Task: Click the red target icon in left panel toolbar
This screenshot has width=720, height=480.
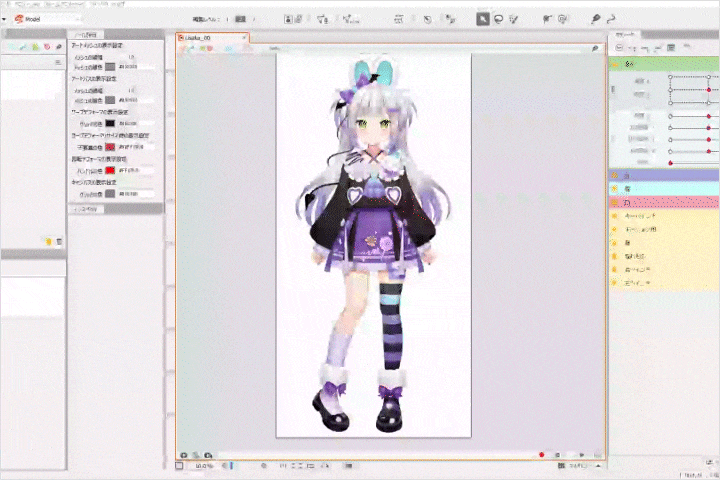Action: tap(47, 47)
